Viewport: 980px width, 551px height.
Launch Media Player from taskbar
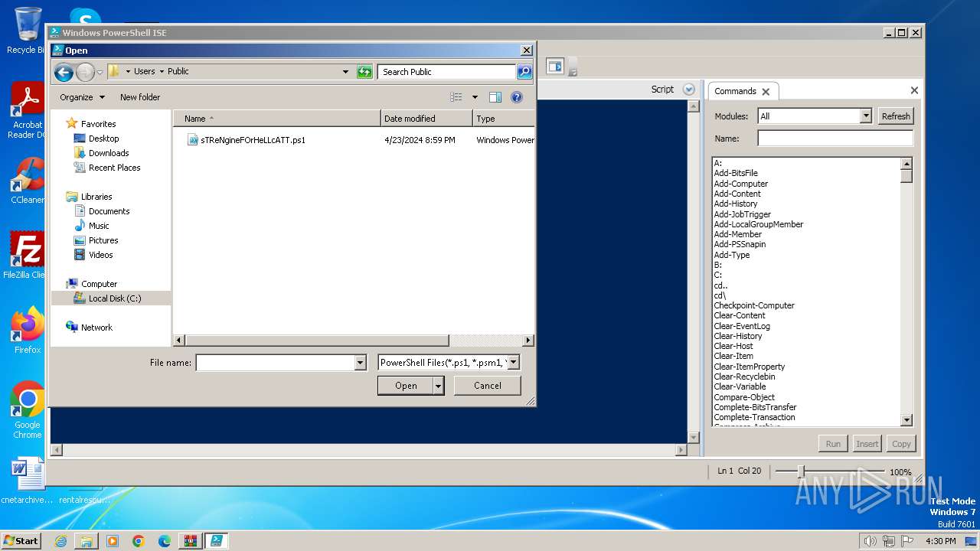[x=113, y=541]
